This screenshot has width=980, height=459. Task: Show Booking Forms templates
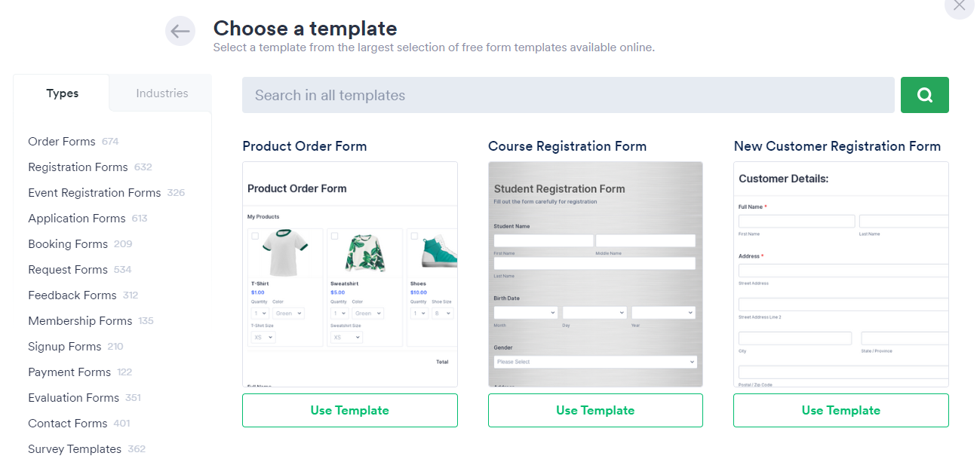[68, 244]
